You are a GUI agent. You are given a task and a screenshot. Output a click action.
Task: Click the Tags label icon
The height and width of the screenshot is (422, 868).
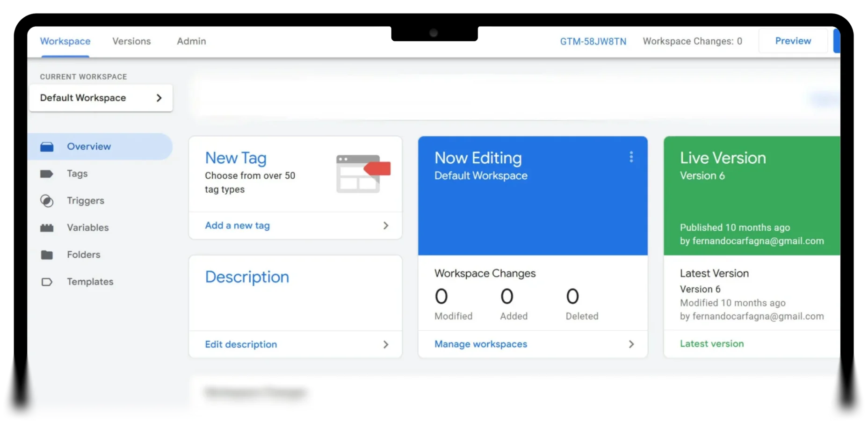tap(47, 174)
